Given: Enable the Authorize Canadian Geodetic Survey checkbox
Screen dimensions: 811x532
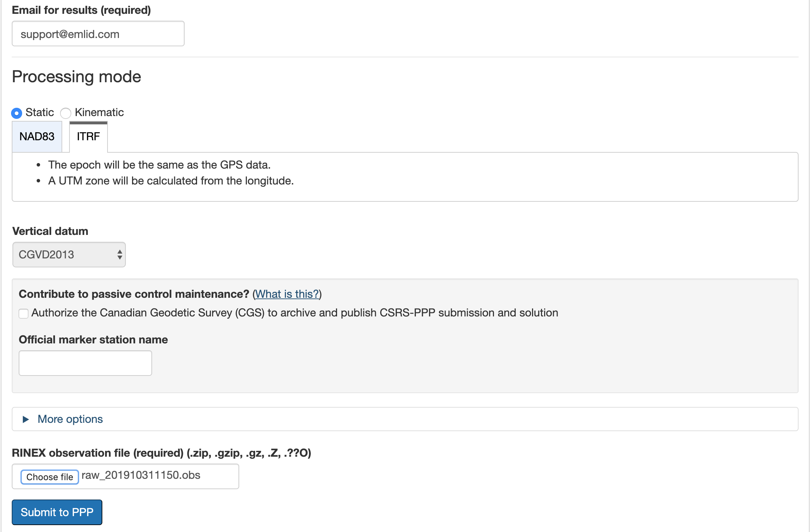Looking at the screenshot, I should click(24, 314).
